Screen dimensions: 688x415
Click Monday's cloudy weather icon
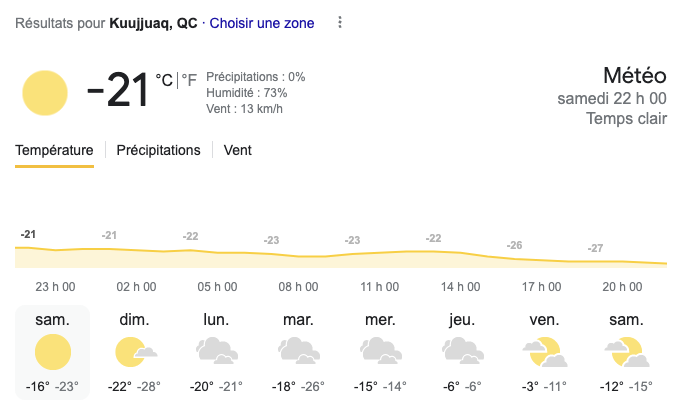pyautogui.click(x=216, y=352)
